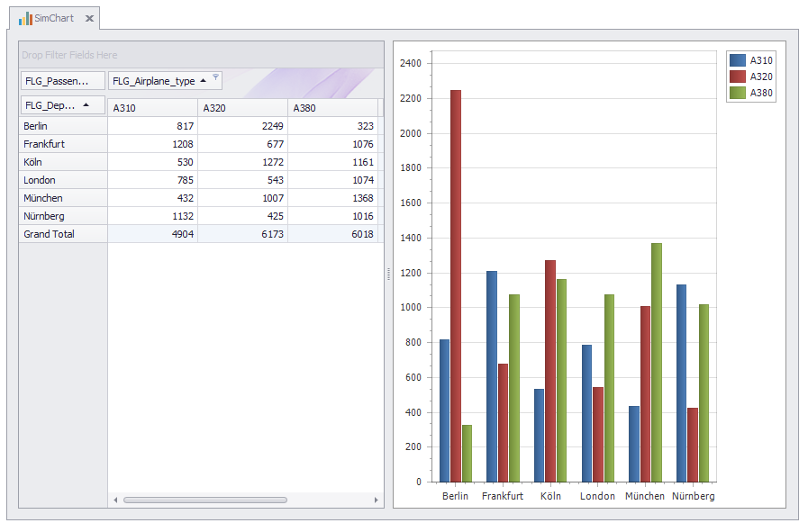Click the left arrow of the horizontal scrollbar
Image resolution: width=808 pixels, height=532 pixels.
[115, 498]
